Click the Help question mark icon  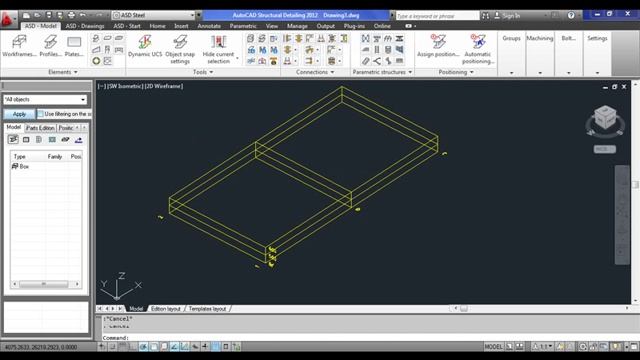[x=571, y=16]
